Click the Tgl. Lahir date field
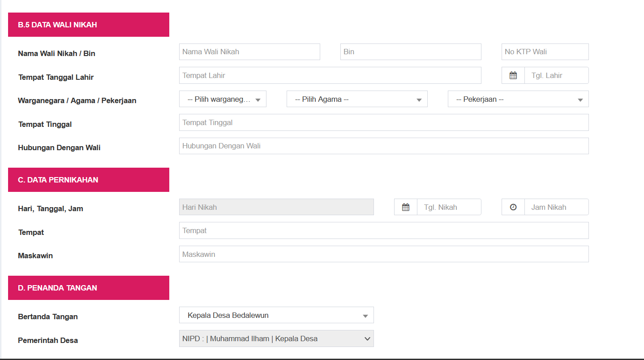Screen dimensions: 644x360 [556, 75]
